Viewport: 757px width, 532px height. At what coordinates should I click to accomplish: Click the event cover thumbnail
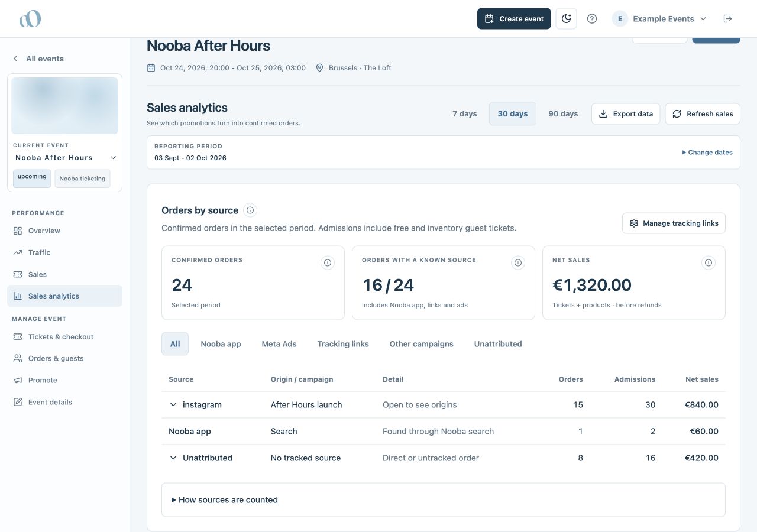click(x=65, y=106)
